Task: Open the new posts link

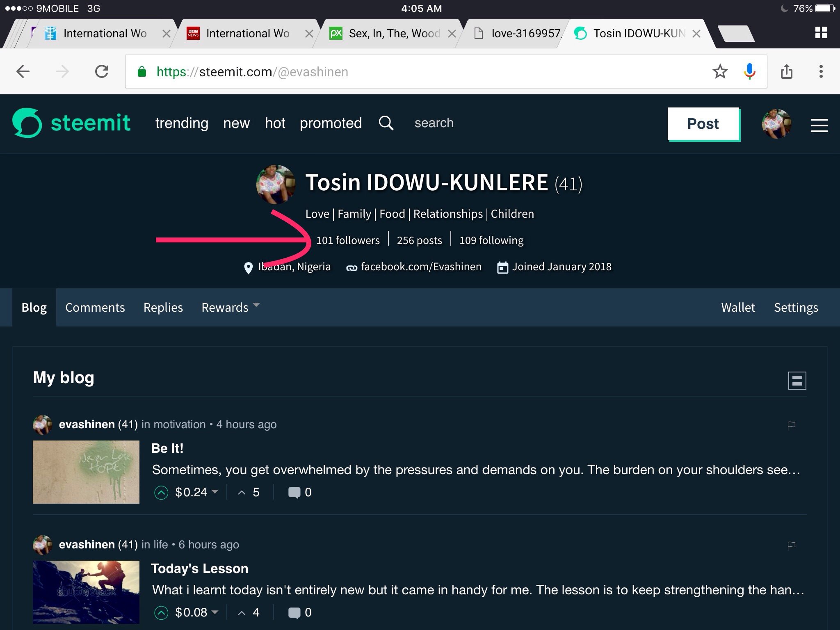Action: pos(236,123)
